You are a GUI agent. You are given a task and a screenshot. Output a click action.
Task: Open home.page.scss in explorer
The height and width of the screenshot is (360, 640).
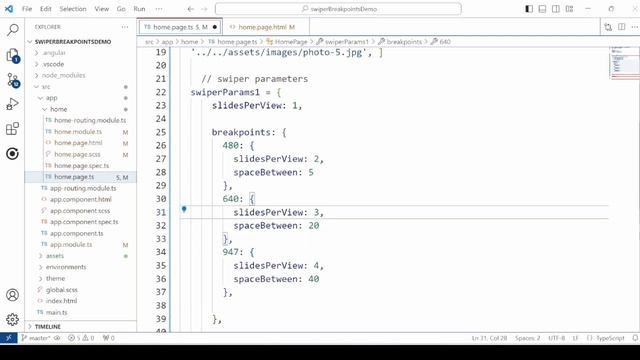(x=77, y=154)
